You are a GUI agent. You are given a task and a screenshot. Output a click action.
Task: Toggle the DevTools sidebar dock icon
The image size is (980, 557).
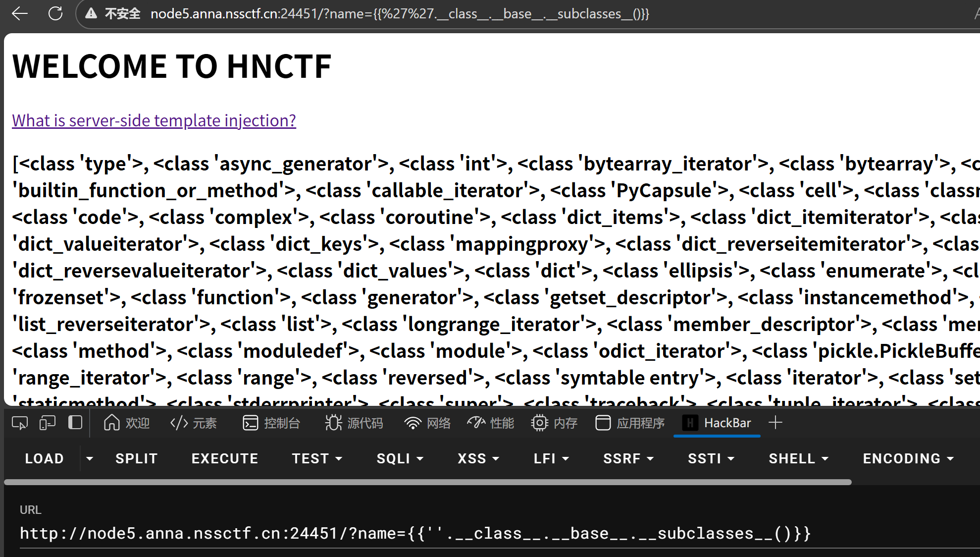[x=75, y=423]
